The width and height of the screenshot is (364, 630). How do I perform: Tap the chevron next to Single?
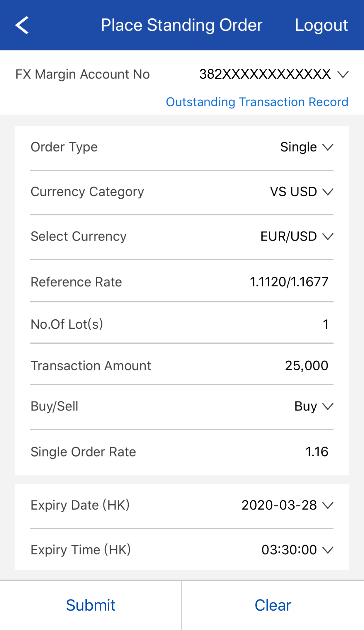[x=328, y=147]
